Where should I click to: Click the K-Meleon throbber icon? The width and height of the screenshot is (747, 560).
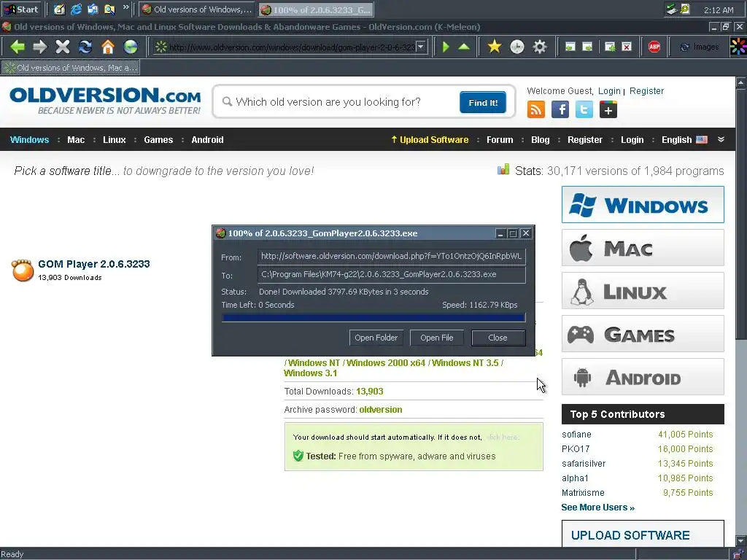738,47
